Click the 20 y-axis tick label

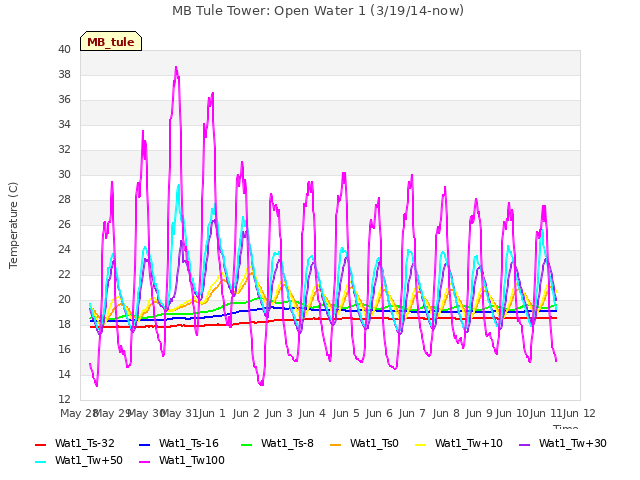[x=64, y=300]
